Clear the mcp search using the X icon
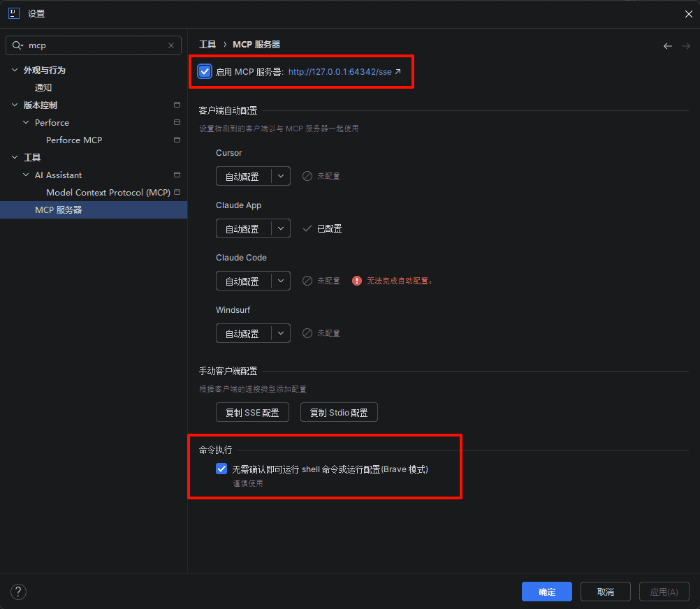 tap(170, 45)
